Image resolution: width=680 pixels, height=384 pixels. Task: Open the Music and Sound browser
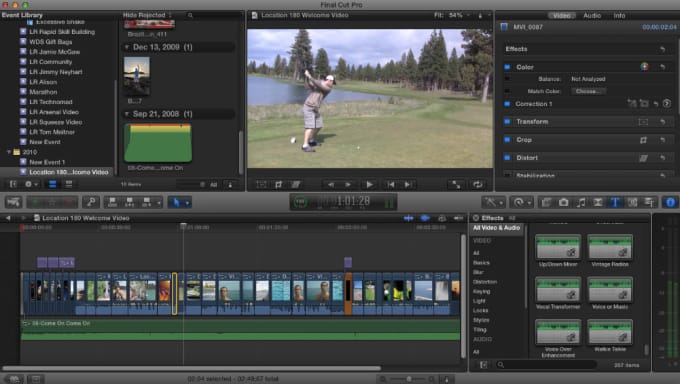coord(581,202)
